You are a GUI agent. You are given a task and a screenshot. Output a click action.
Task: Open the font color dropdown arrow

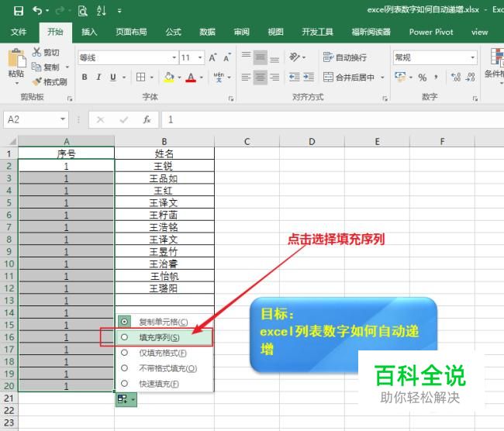click(x=202, y=78)
